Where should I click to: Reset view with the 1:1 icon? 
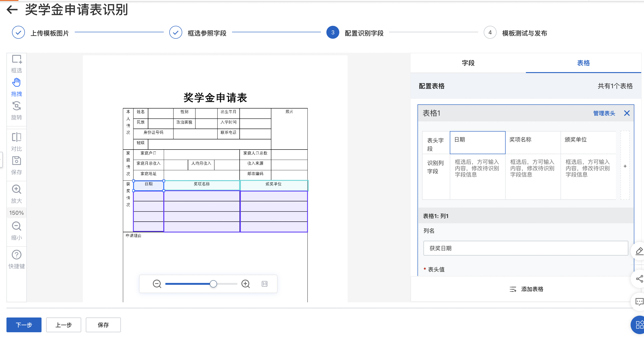click(x=265, y=284)
